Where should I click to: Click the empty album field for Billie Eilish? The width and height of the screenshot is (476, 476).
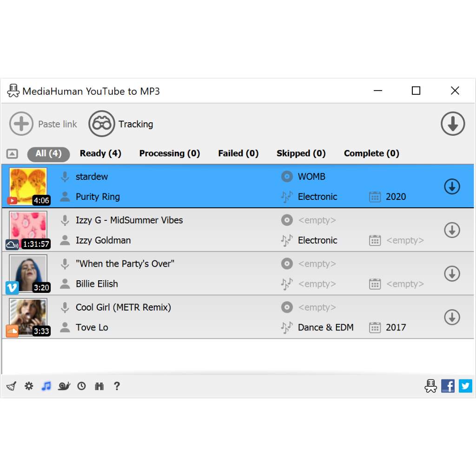coord(317,264)
